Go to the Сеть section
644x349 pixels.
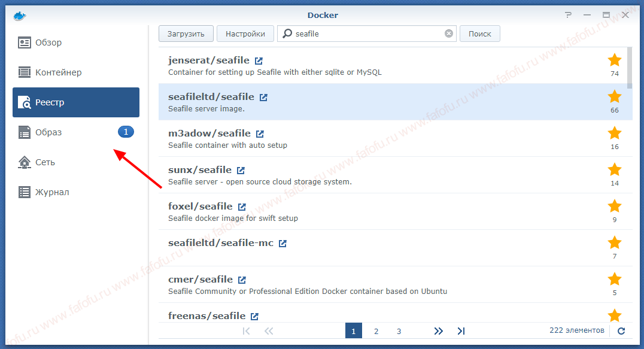click(76, 162)
